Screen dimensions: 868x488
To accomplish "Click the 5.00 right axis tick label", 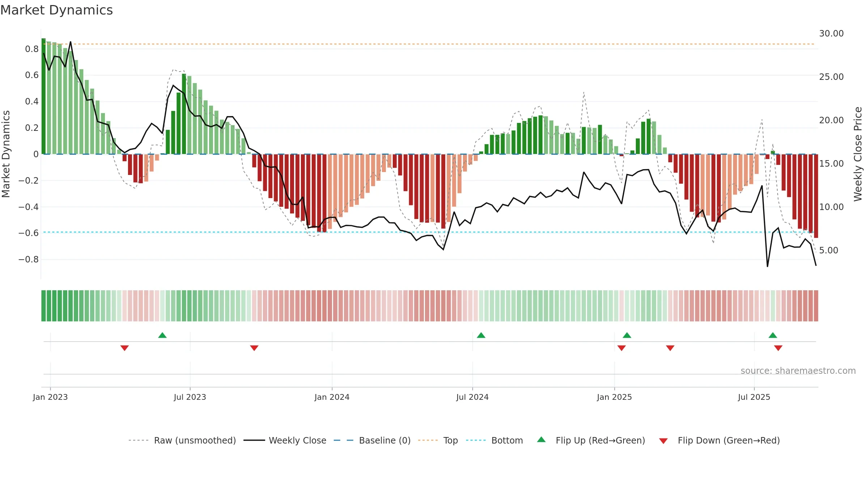I will tap(829, 251).
